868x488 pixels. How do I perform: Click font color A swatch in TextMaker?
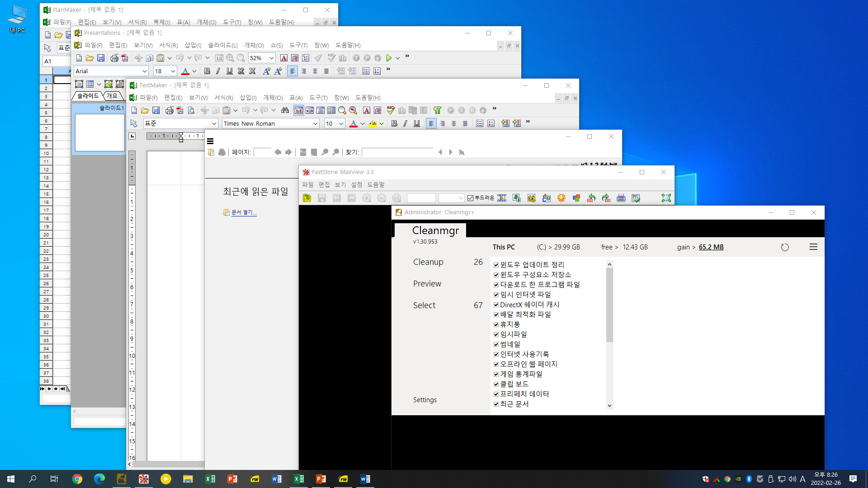pyautogui.click(x=354, y=123)
